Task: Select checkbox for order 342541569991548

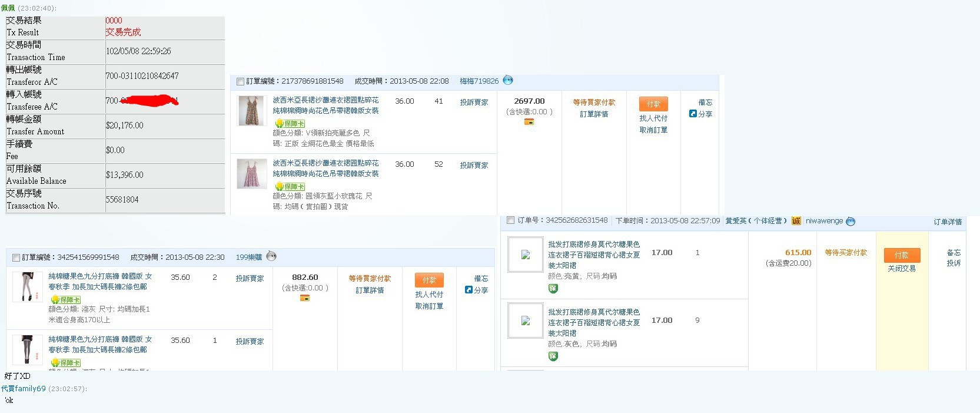Action: click(x=16, y=257)
